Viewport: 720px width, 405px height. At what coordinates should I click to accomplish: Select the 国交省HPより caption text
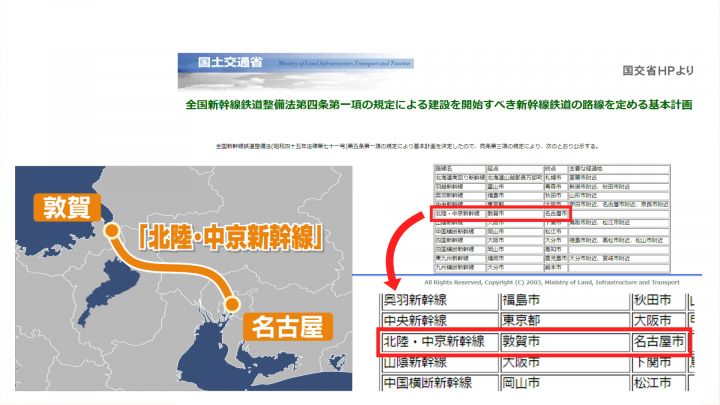(658, 71)
